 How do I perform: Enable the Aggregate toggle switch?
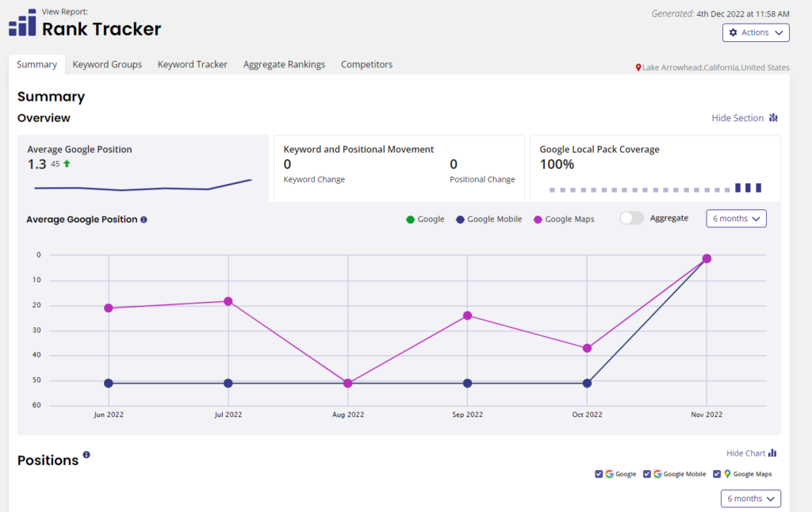(631, 219)
